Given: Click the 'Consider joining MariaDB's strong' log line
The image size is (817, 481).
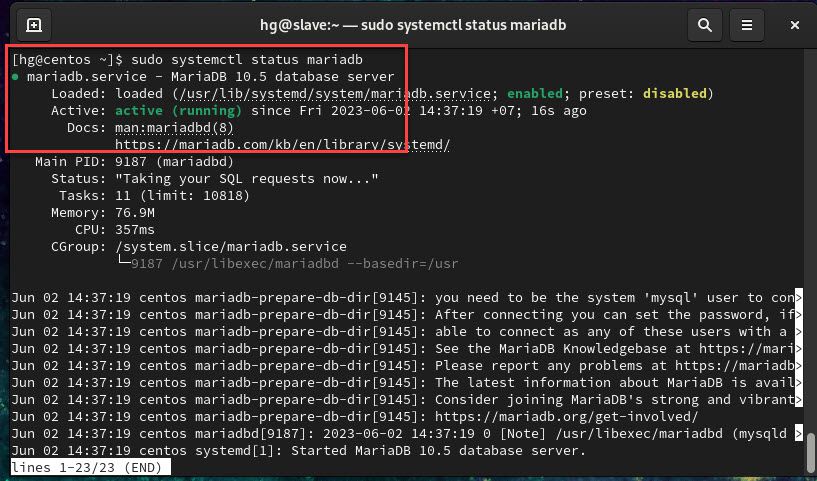Looking at the screenshot, I should pyautogui.click(x=406, y=399).
